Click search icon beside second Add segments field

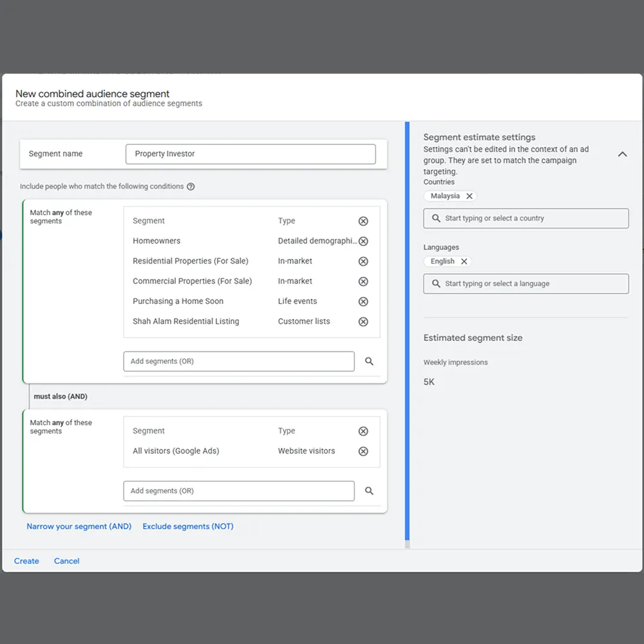pos(369,491)
